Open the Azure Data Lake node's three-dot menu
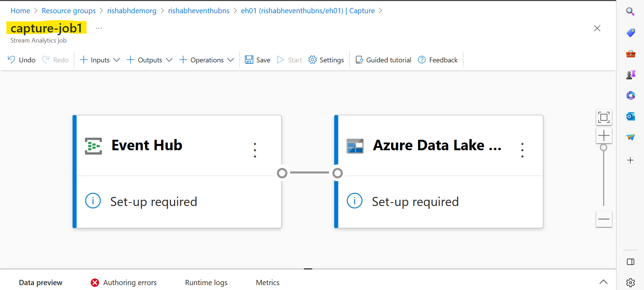 tap(522, 150)
